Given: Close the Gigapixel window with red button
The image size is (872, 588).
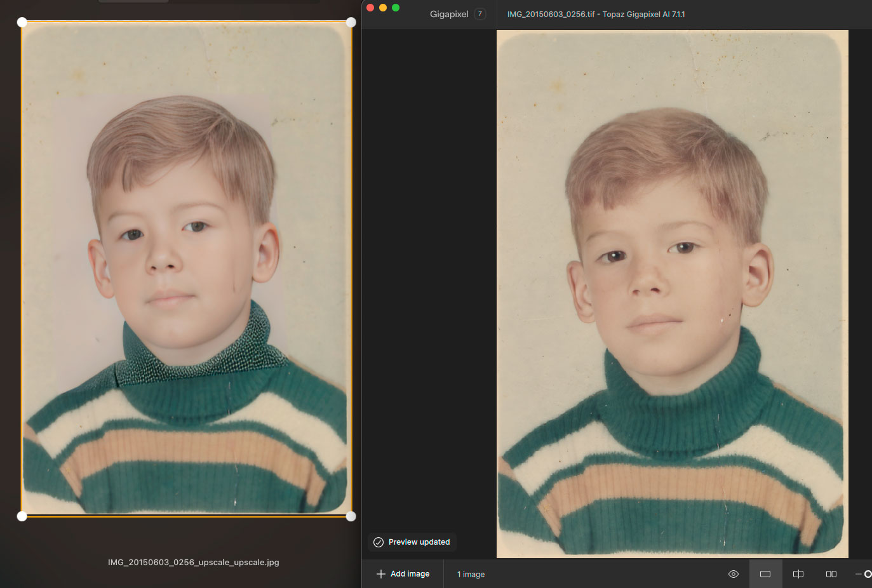Looking at the screenshot, I should [x=370, y=8].
